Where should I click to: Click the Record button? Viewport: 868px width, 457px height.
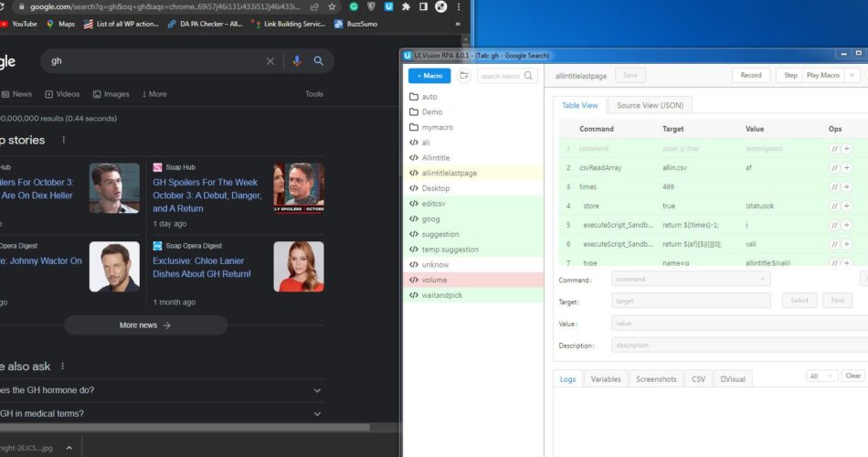pyautogui.click(x=750, y=75)
